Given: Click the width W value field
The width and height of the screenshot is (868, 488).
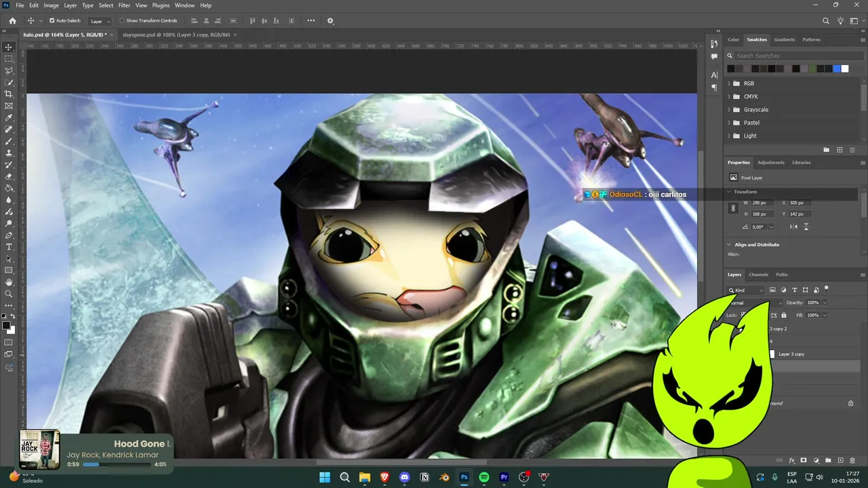Looking at the screenshot, I should point(763,203).
